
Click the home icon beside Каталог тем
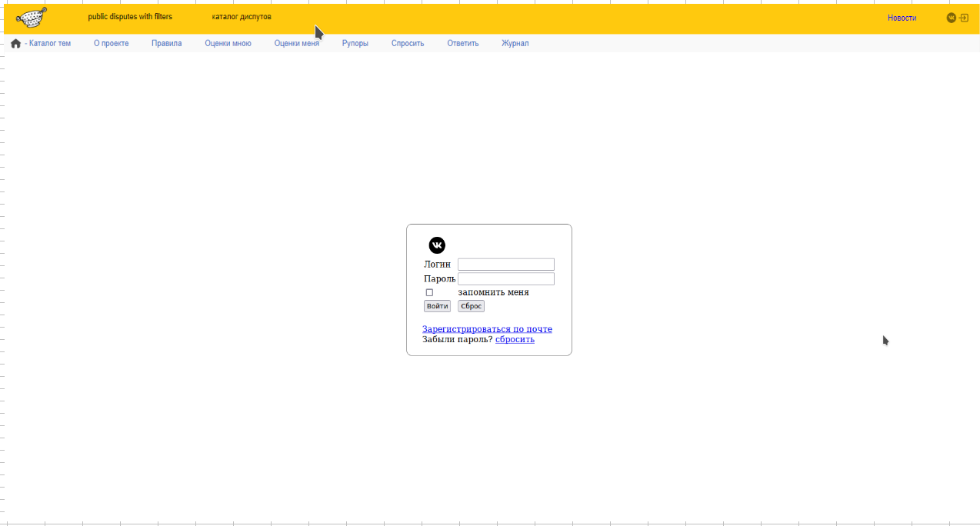point(15,44)
